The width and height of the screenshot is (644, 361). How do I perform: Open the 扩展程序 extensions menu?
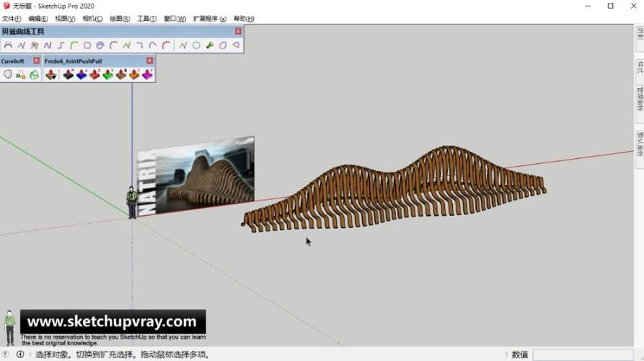[x=209, y=19]
